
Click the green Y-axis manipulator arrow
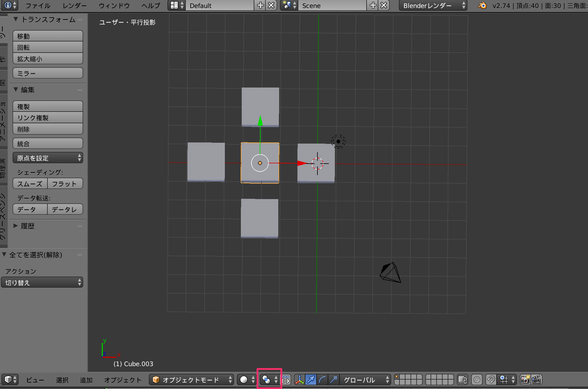point(260,121)
